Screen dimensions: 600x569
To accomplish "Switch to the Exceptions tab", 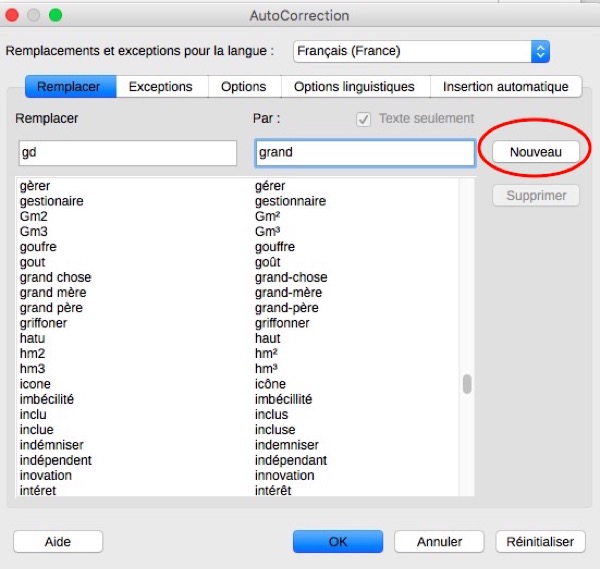I will pyautogui.click(x=160, y=87).
